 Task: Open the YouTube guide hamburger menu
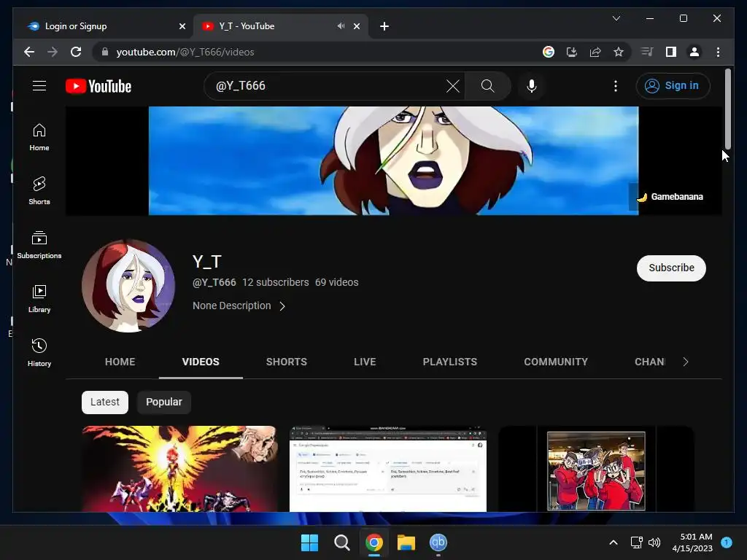click(39, 86)
